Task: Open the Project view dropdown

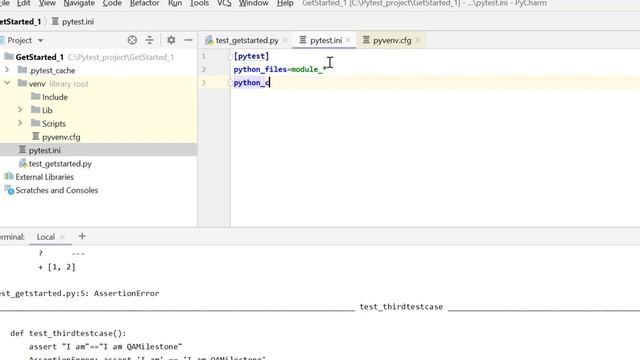Action: coord(40,40)
